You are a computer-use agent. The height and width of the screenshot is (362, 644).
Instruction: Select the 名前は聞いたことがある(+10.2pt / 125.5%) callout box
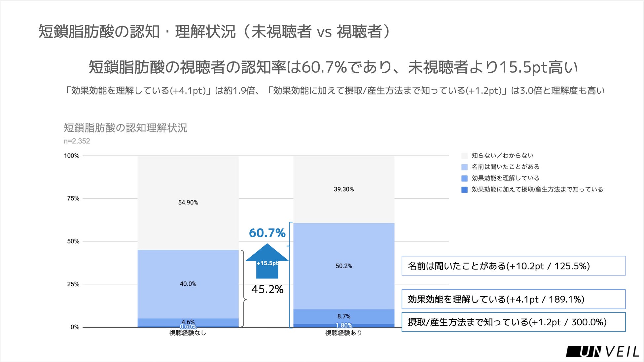click(x=513, y=266)
